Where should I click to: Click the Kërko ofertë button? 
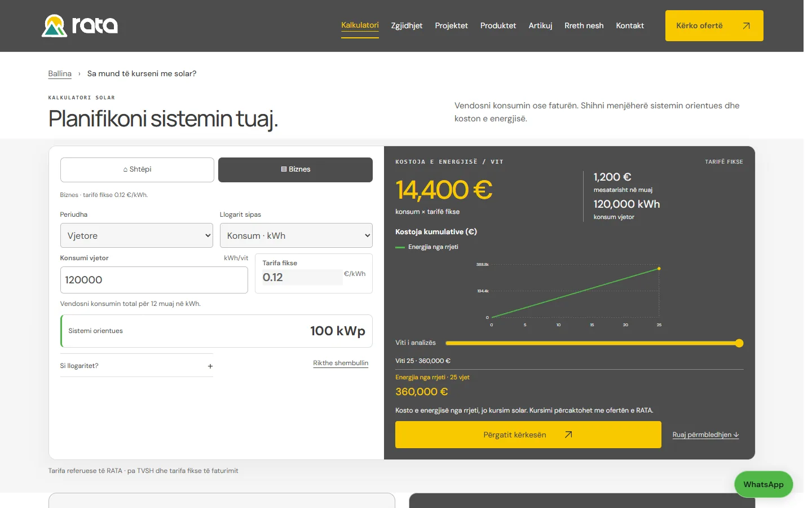tap(714, 26)
